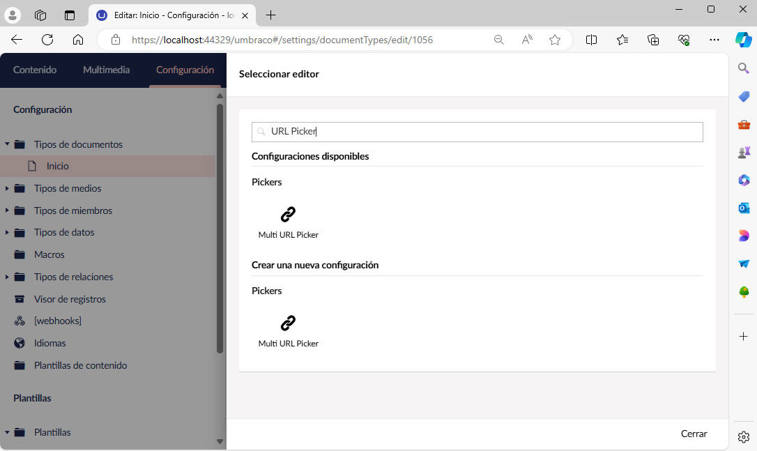Open sidebar settings gear
The image size is (757, 451).
coord(743,437)
